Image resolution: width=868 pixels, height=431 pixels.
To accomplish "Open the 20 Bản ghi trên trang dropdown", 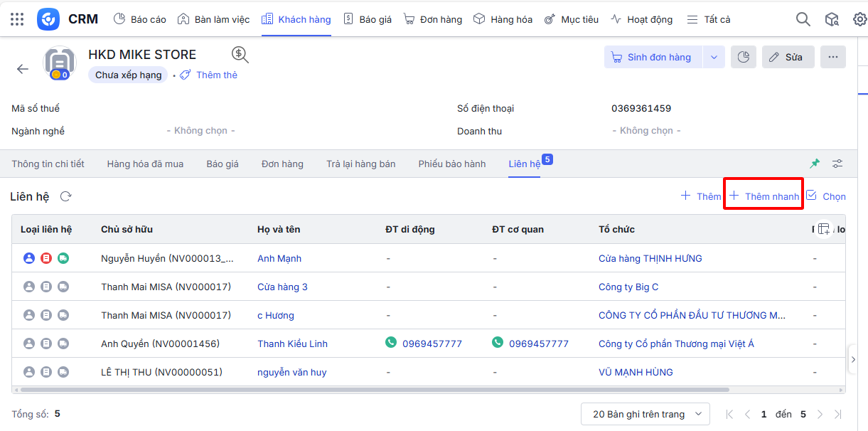I will (x=645, y=414).
